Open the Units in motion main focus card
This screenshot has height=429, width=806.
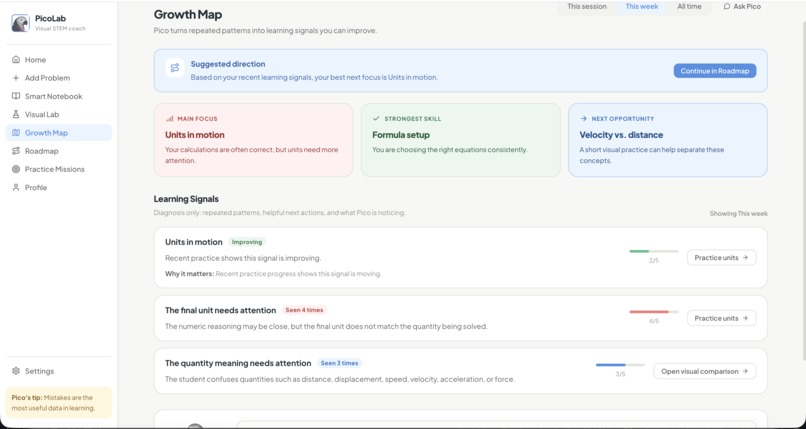[253, 140]
